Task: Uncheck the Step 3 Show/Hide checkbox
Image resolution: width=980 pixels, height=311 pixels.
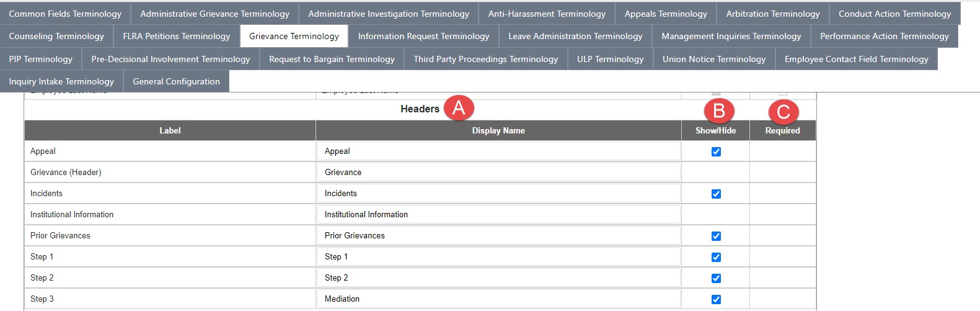Action: coord(716,299)
